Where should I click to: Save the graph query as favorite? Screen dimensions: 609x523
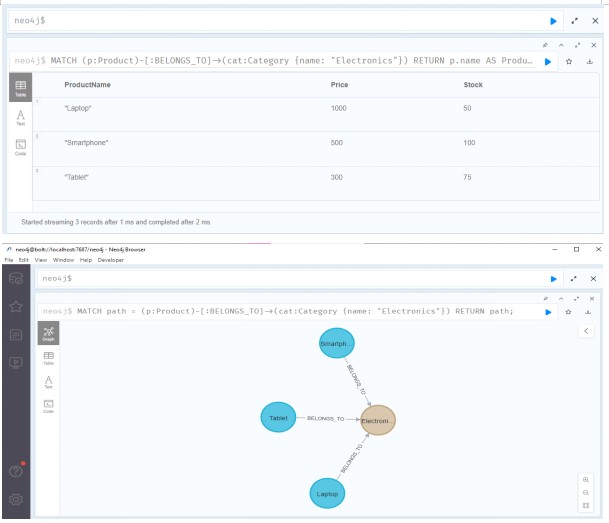[569, 311]
